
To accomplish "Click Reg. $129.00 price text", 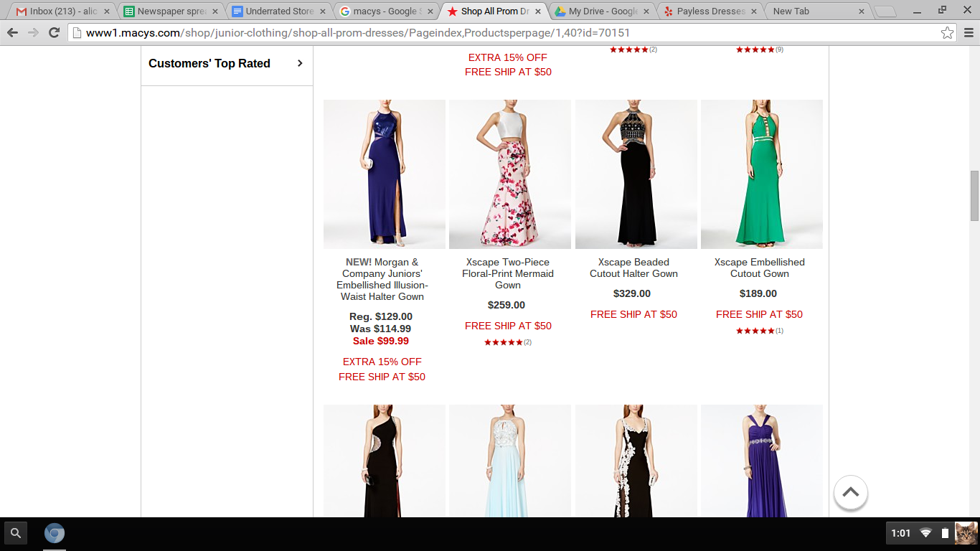I will 381,316.
